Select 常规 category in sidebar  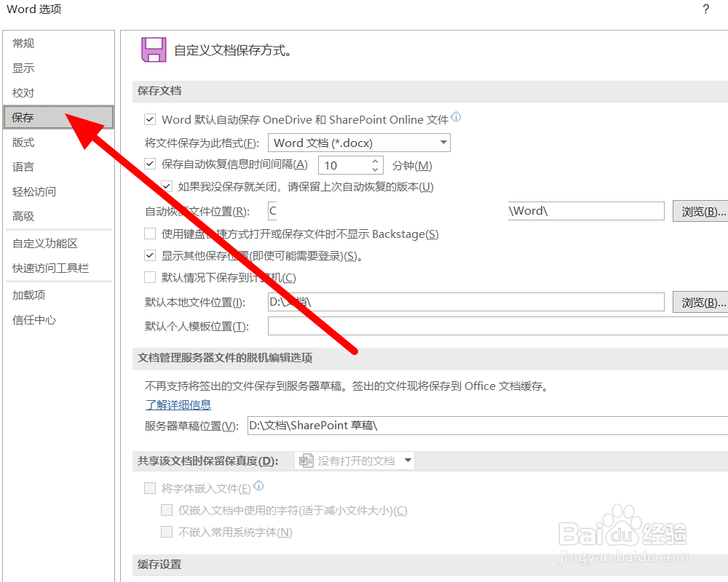(58, 43)
